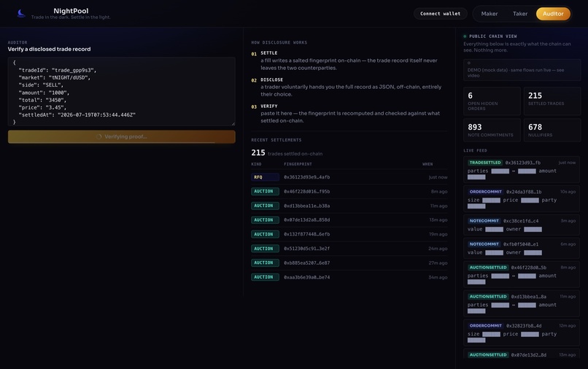The height and width of the screenshot is (369, 588).
Task: Click the Connect wallet button
Action: pos(440,14)
